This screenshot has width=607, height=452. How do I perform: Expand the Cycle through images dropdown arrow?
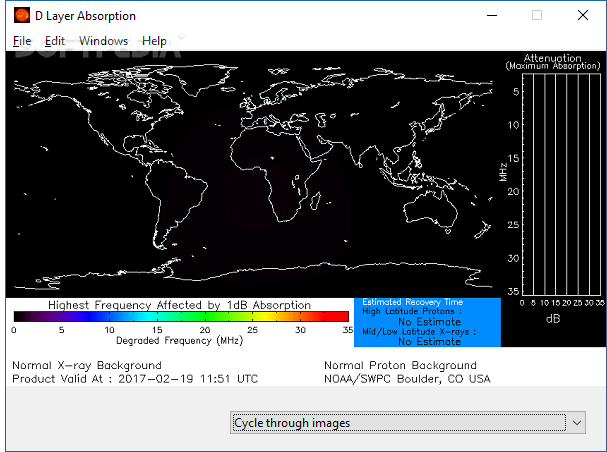click(576, 423)
